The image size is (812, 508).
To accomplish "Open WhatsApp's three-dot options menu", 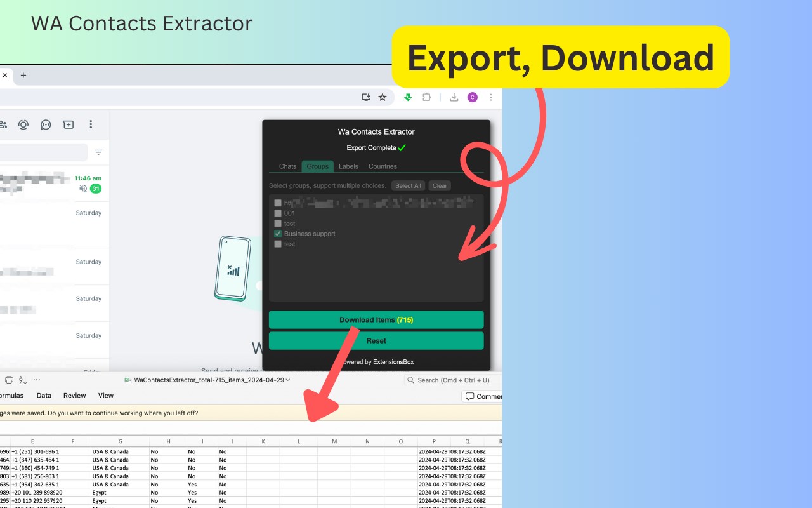I will tap(91, 124).
